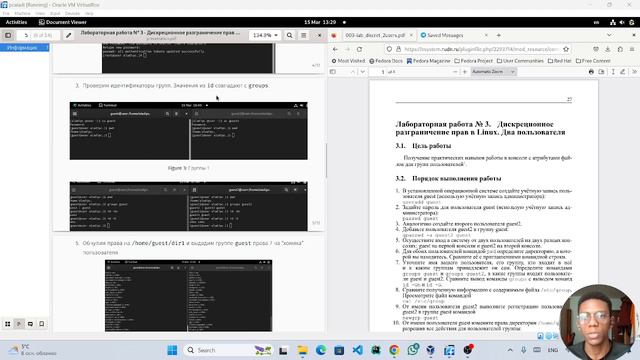Open the Document Viewer app menu

pyautogui.click(x=62, y=22)
